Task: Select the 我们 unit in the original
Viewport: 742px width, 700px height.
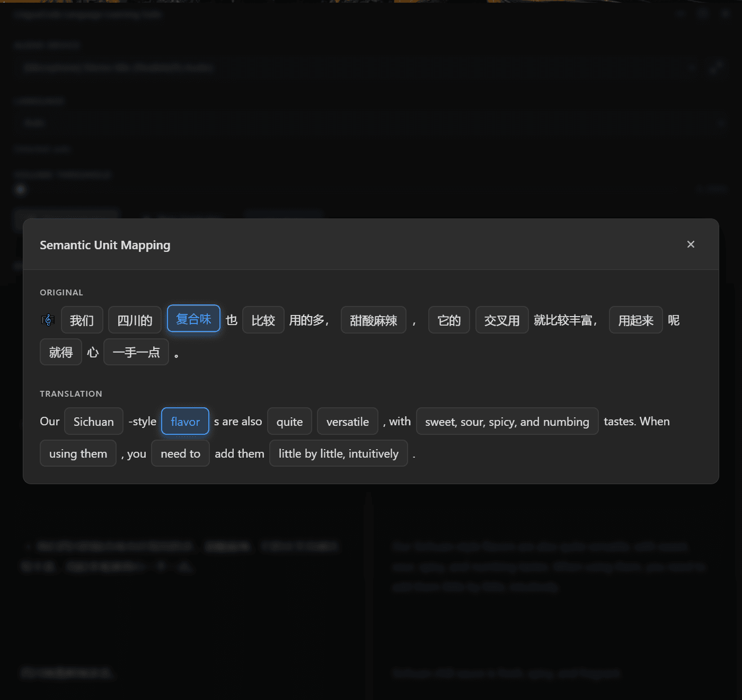Action: [82, 320]
